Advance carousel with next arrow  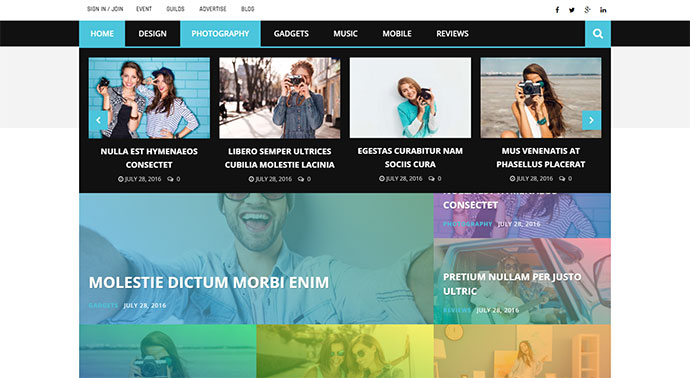(591, 120)
